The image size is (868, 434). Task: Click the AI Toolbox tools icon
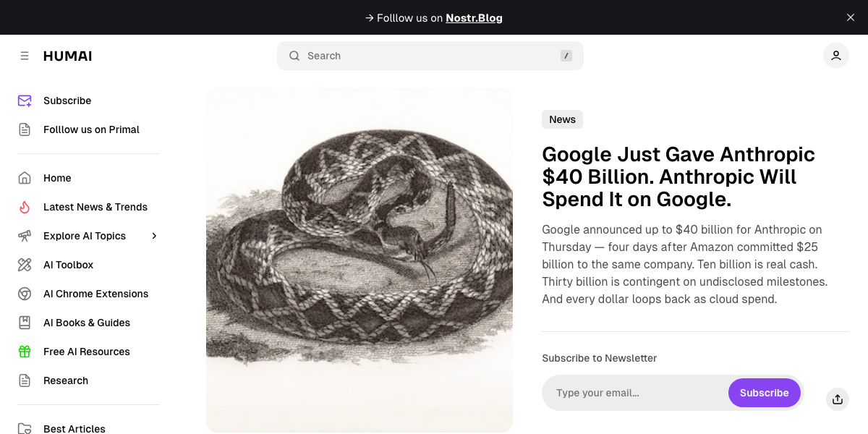[25, 265]
